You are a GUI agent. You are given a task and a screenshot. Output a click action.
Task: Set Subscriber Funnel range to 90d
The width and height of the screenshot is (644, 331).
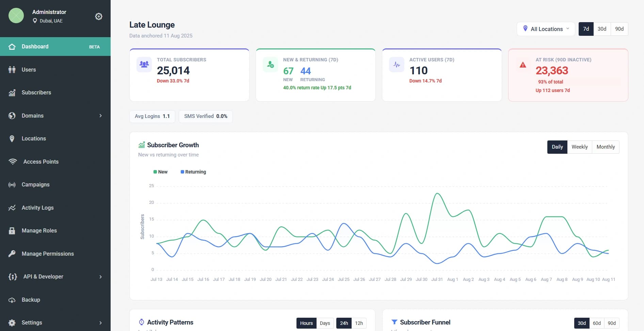point(612,323)
